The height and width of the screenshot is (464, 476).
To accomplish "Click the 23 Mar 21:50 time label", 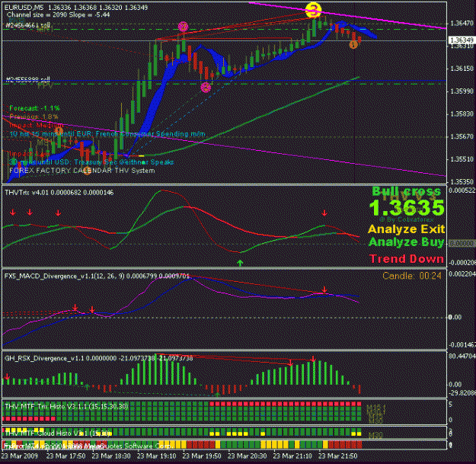I will (337, 456).
